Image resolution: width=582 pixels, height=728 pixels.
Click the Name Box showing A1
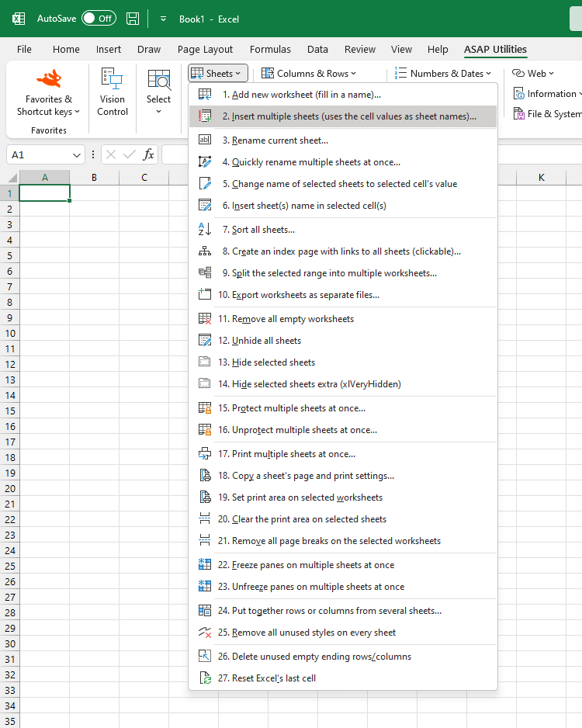point(39,155)
